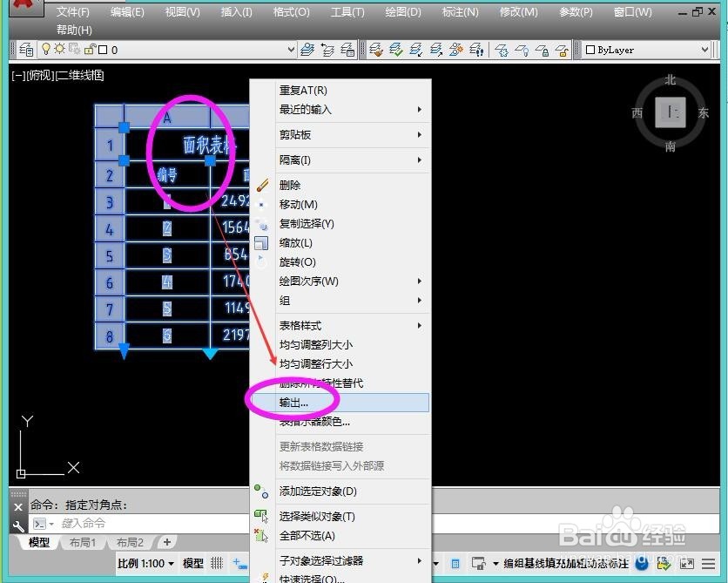This screenshot has width=728, height=583.
Task: Open the 帮助(H) menu
Action: tap(74, 30)
